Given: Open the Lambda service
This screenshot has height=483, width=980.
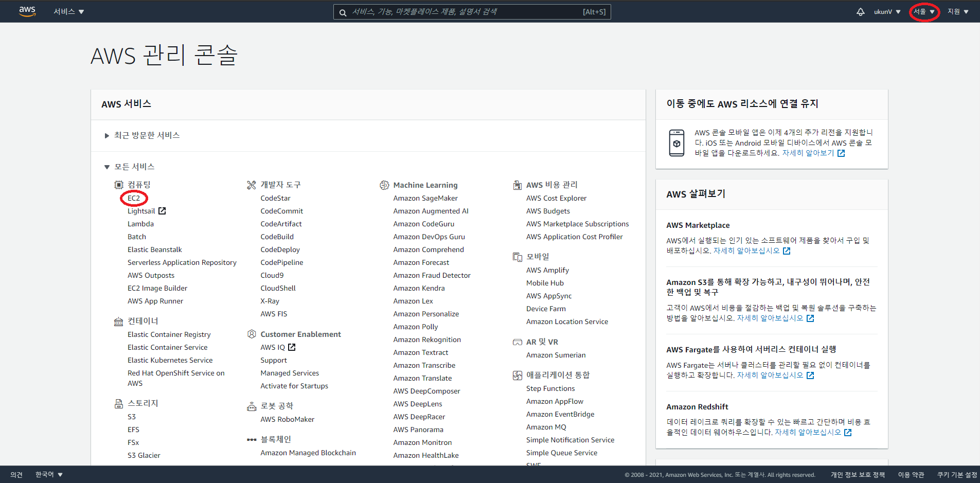Looking at the screenshot, I should [x=140, y=224].
